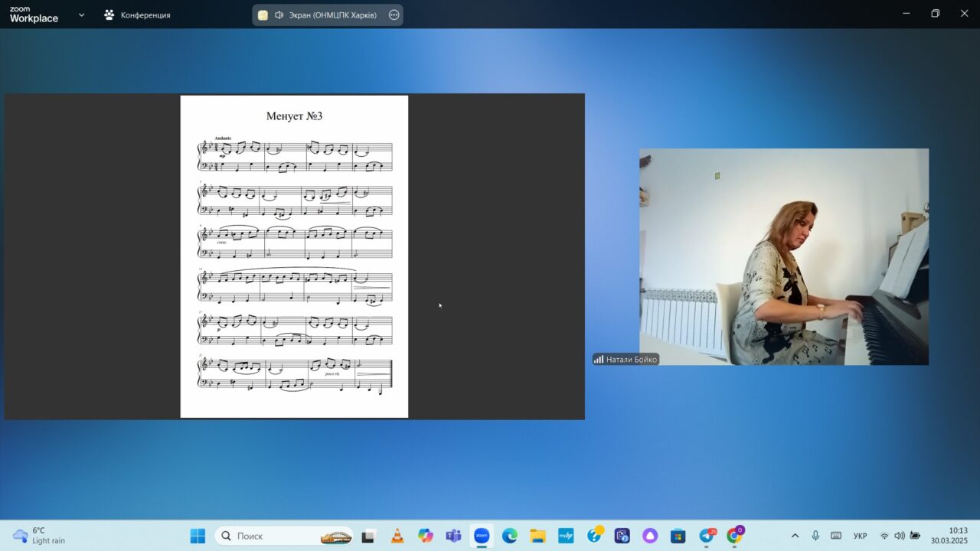Open Task View on the taskbar

pyautogui.click(x=369, y=536)
